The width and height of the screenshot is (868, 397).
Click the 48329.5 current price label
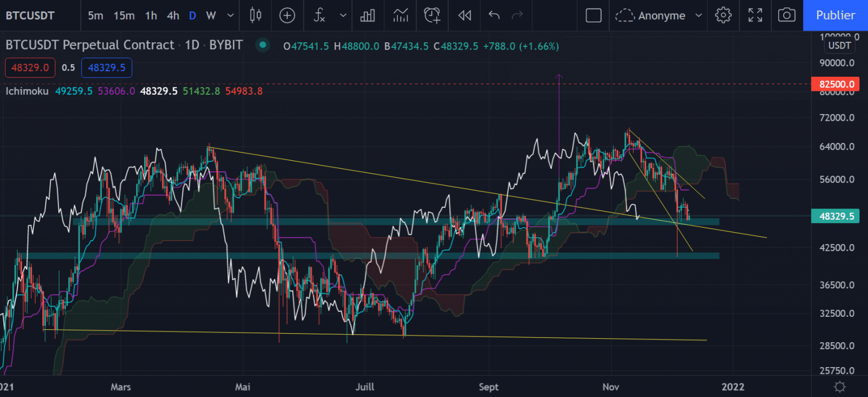[835, 216]
